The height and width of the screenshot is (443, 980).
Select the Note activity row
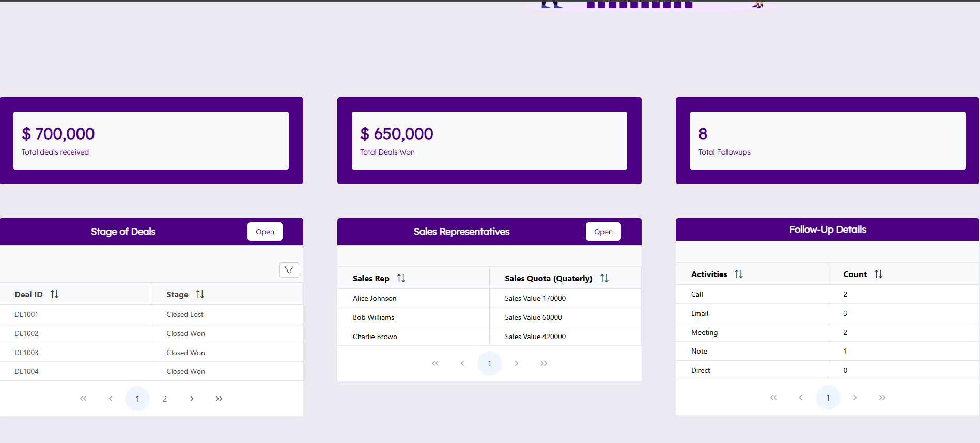(828, 351)
